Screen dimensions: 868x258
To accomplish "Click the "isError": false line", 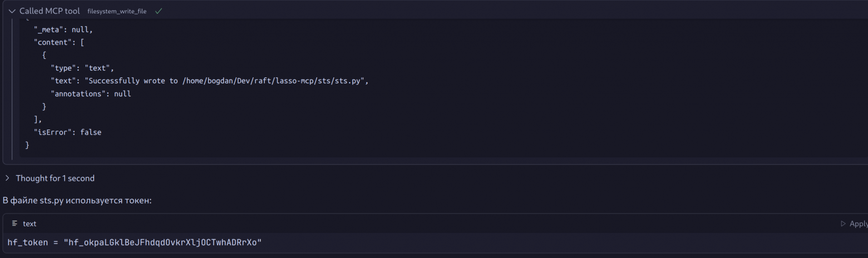I will pos(68,132).
